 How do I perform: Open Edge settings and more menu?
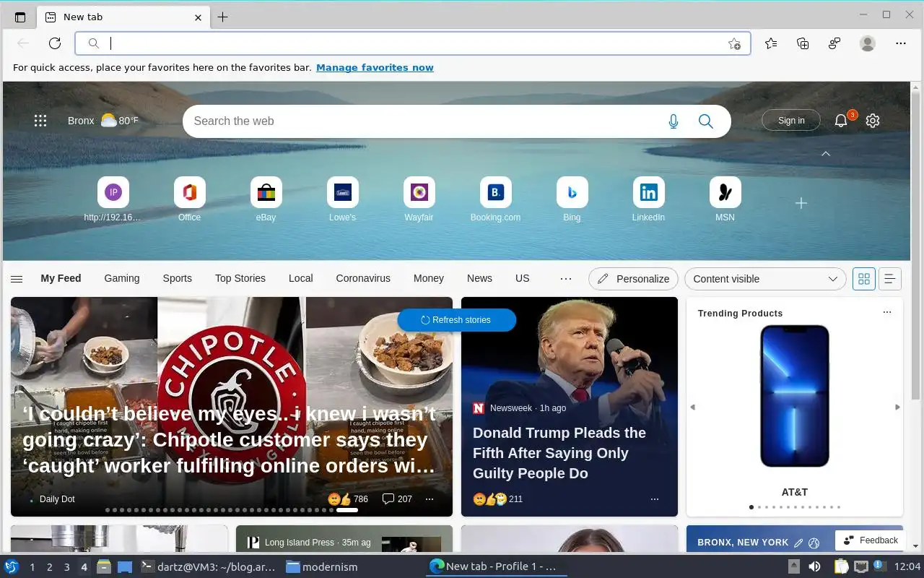click(900, 43)
